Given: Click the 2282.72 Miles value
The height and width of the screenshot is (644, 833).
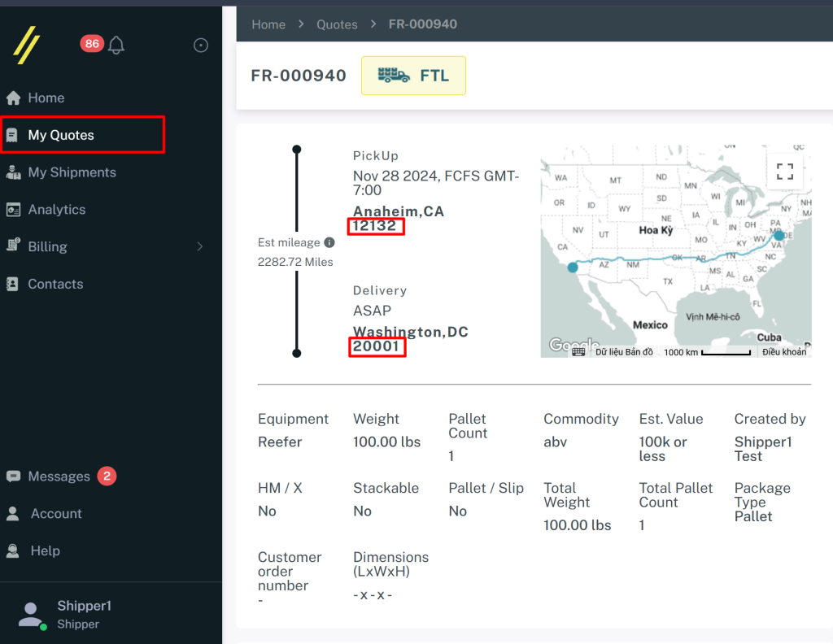Looking at the screenshot, I should 295,262.
